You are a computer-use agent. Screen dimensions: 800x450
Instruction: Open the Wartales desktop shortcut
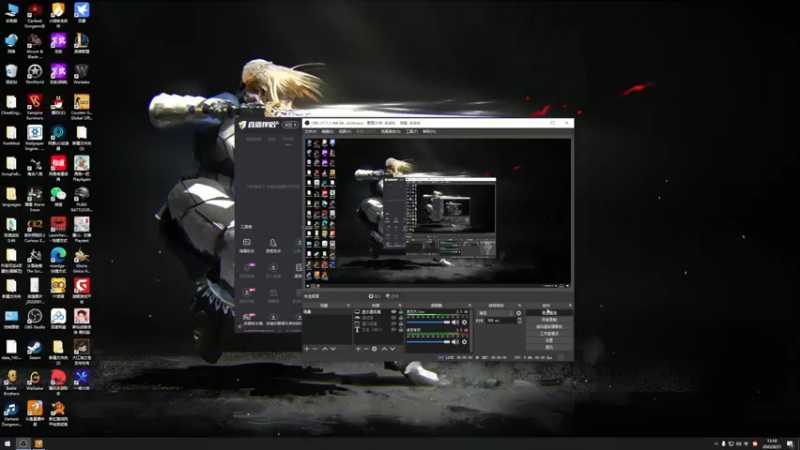82,74
